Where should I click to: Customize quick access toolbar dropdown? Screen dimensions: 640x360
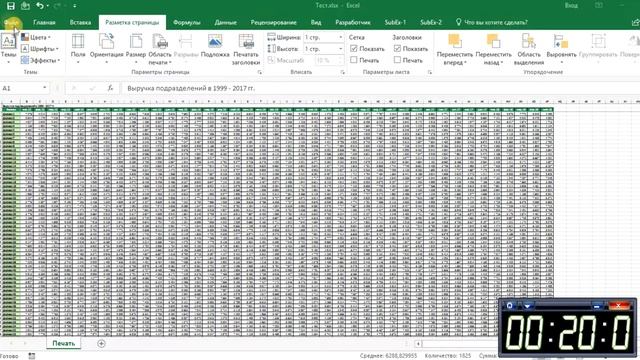click(75, 6)
